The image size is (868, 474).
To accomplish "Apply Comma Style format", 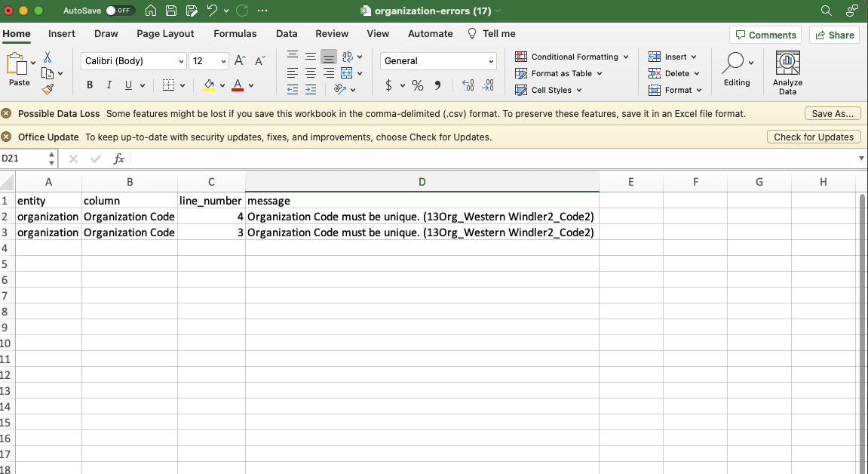I will click(x=437, y=85).
